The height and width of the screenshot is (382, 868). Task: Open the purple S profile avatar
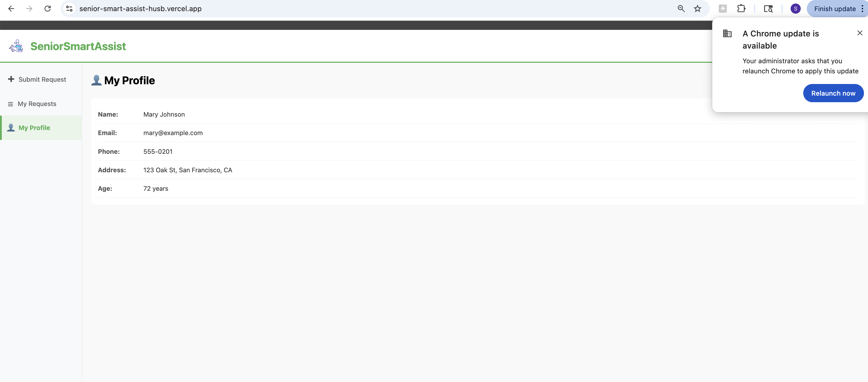tap(796, 9)
